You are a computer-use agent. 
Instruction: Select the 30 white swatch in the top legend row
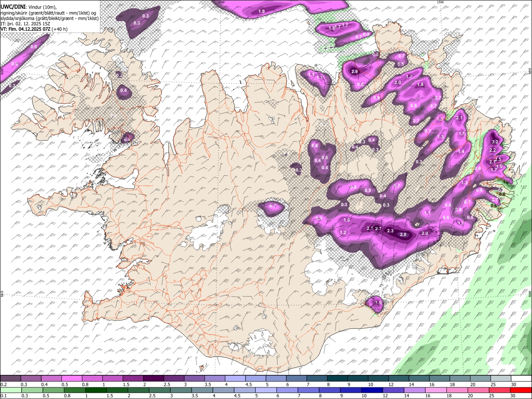[x=521, y=379]
